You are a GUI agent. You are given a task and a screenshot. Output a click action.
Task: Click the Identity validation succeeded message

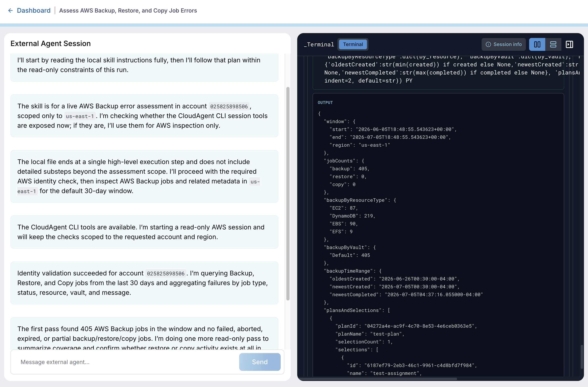[144, 283]
